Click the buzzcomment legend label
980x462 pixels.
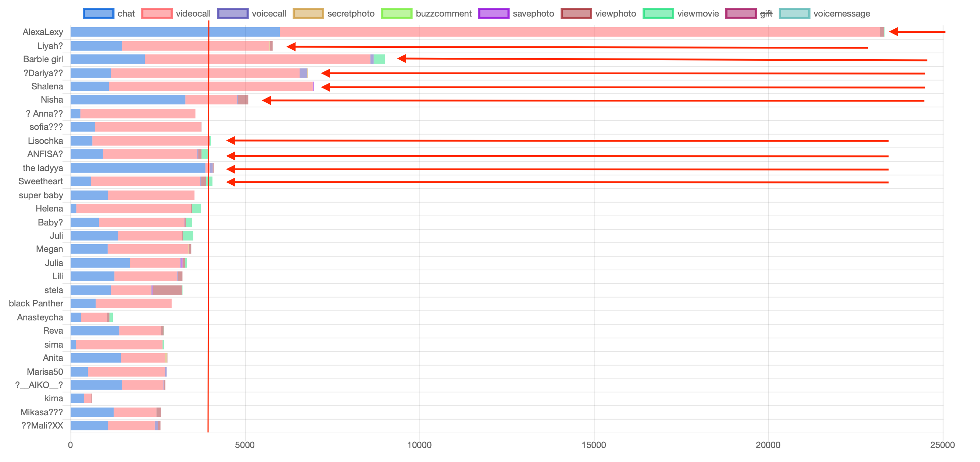444,14
